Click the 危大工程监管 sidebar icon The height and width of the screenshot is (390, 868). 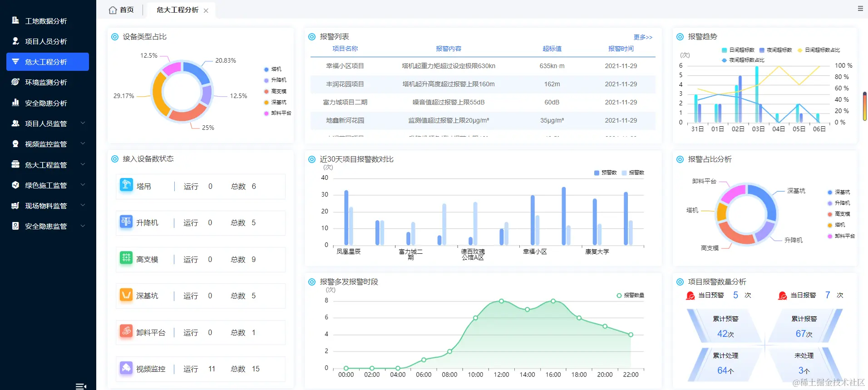click(x=15, y=164)
